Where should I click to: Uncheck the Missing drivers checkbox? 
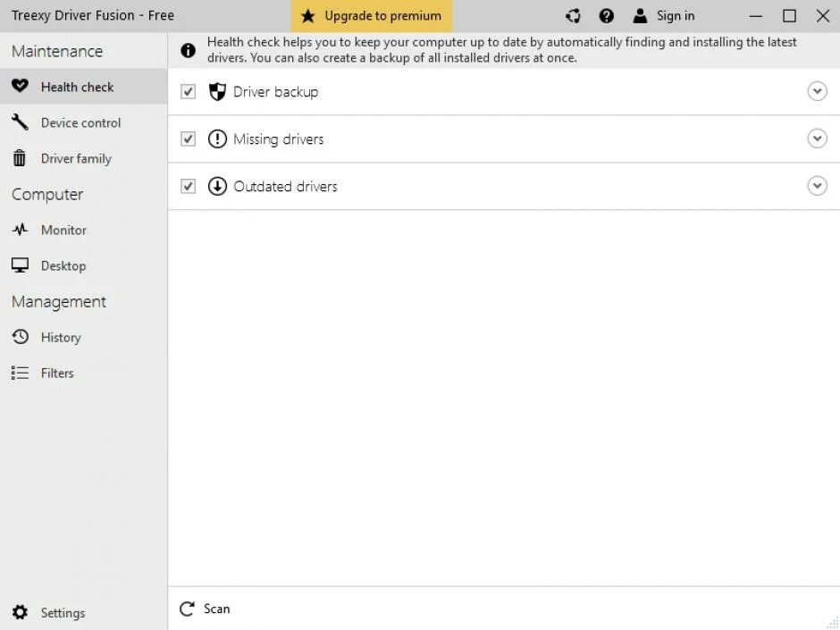(x=188, y=139)
